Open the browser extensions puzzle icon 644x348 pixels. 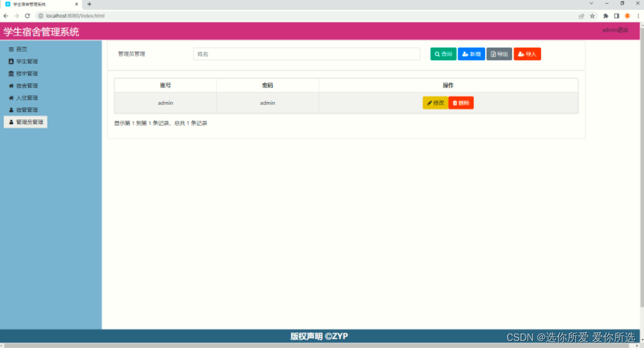click(x=606, y=16)
